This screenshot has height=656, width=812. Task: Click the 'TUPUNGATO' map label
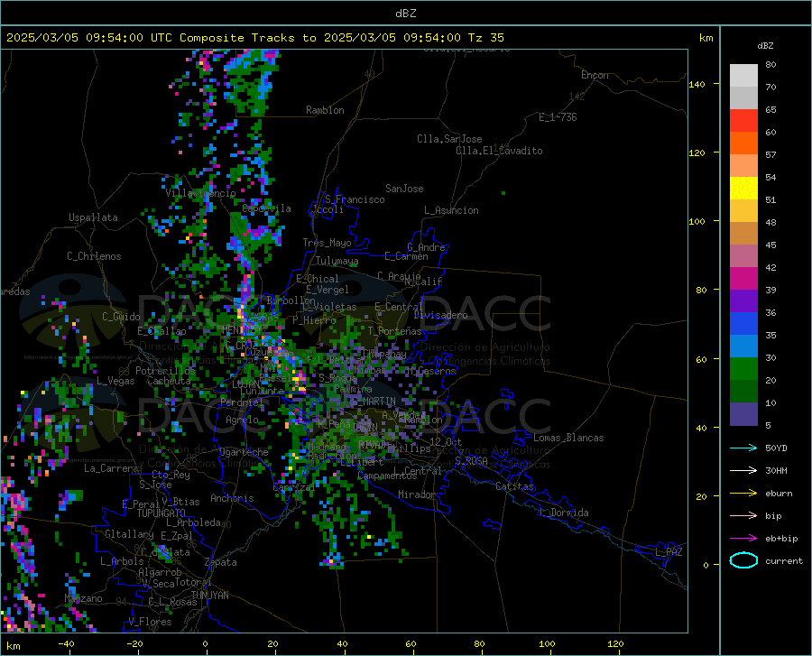click(x=161, y=513)
